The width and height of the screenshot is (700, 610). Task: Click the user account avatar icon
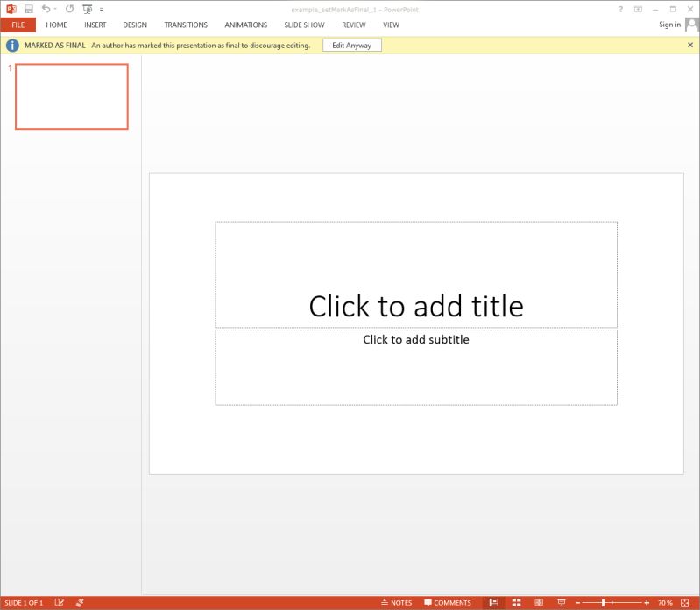[691, 25]
